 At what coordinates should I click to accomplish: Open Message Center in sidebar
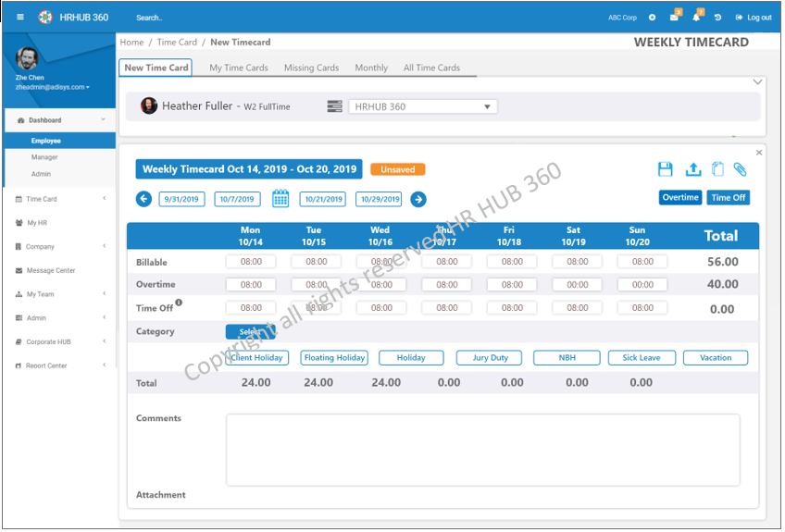point(51,270)
